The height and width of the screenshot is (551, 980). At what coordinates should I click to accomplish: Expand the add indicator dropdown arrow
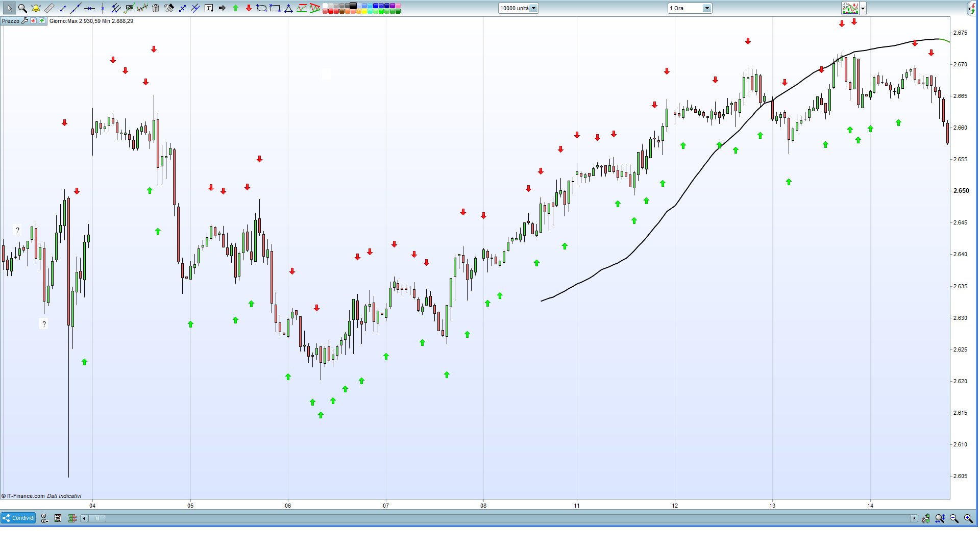pos(863,8)
